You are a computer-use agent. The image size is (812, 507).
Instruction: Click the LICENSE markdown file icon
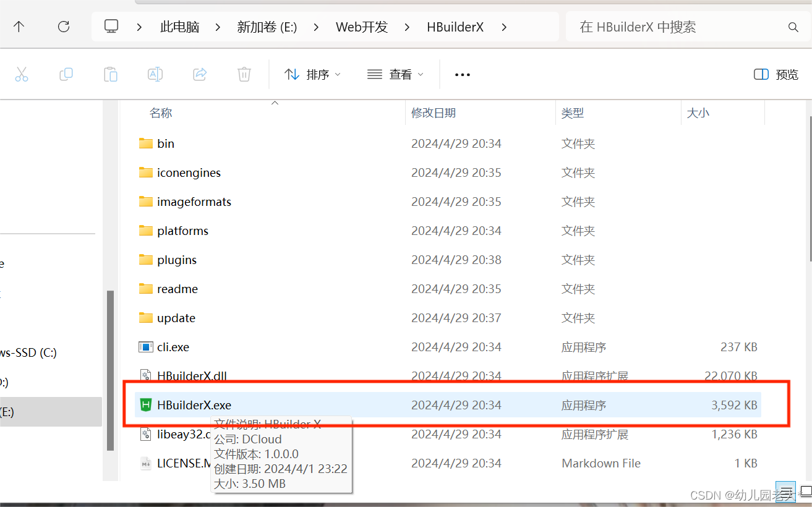(x=146, y=463)
